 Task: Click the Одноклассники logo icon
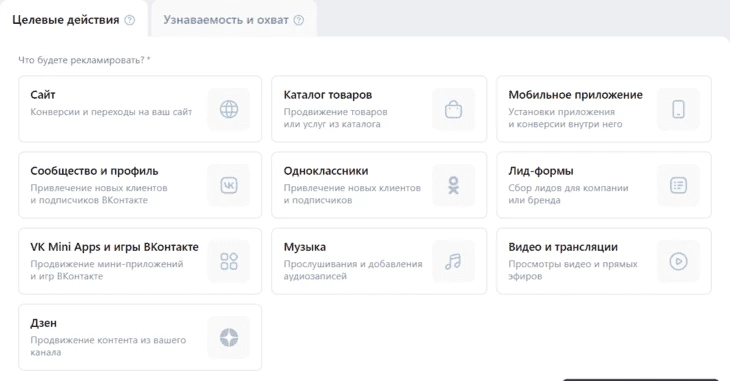(x=453, y=185)
